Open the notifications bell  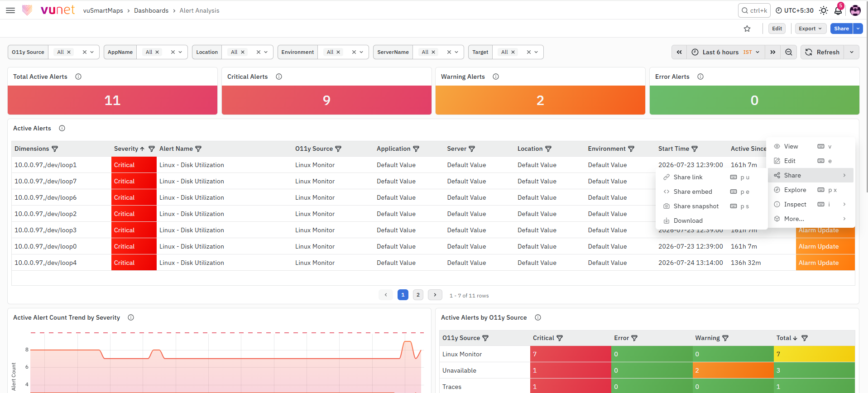point(838,10)
